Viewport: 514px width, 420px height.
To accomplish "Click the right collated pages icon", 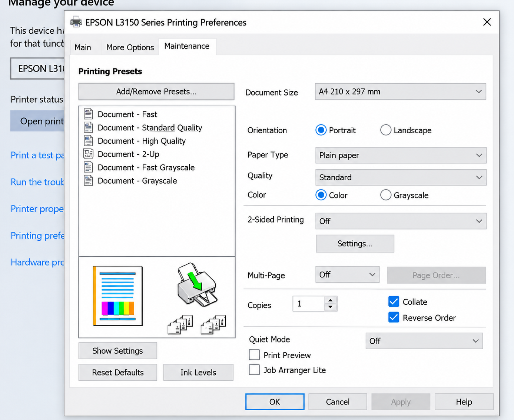I will pos(213,325).
